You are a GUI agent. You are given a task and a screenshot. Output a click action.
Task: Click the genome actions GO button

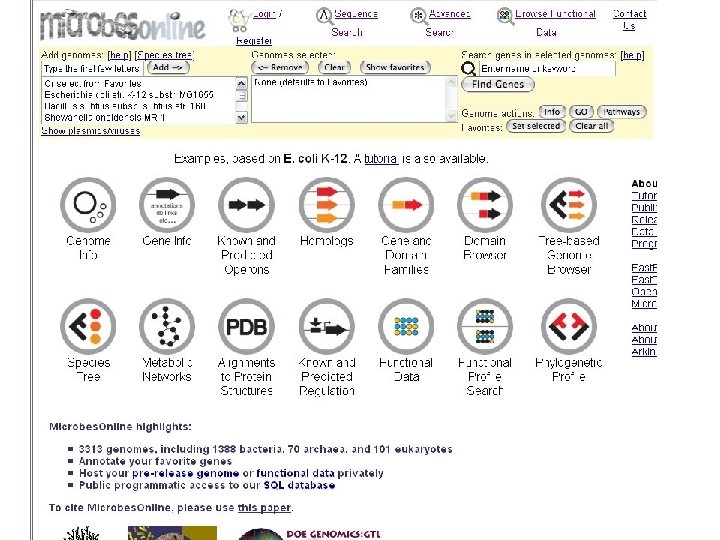[581, 112]
